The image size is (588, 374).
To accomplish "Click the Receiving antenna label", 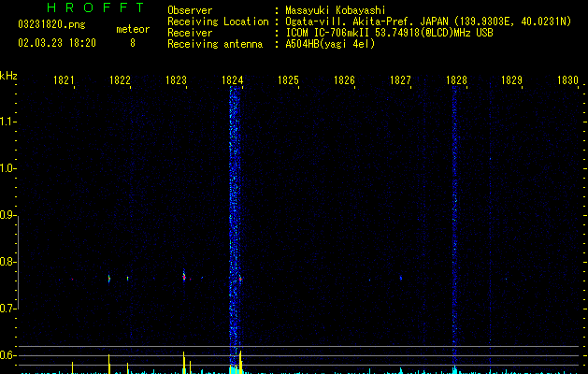I will (215, 44).
